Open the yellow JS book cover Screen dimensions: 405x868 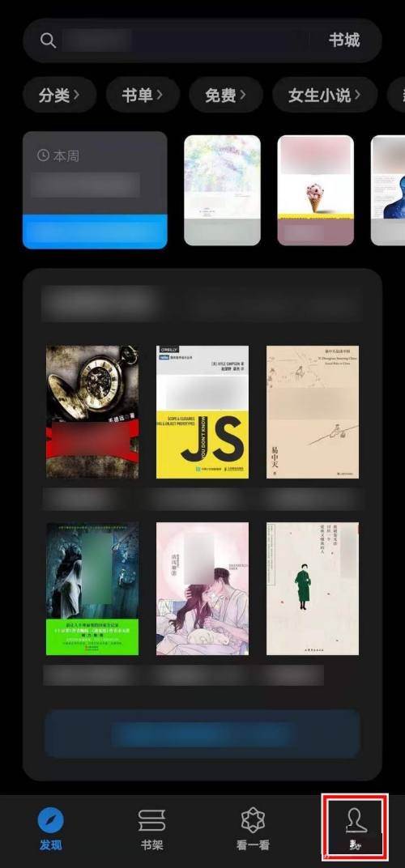point(202,412)
